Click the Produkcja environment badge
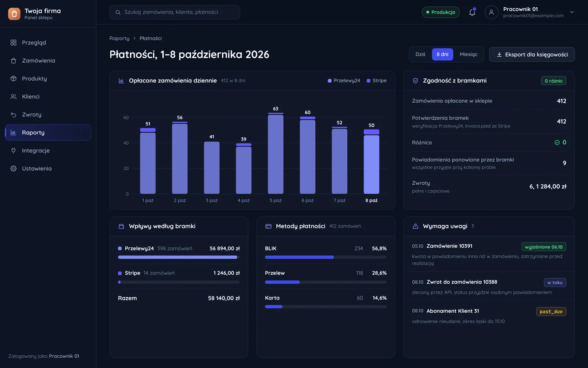Viewport: 588px width, 368px height. tap(441, 12)
